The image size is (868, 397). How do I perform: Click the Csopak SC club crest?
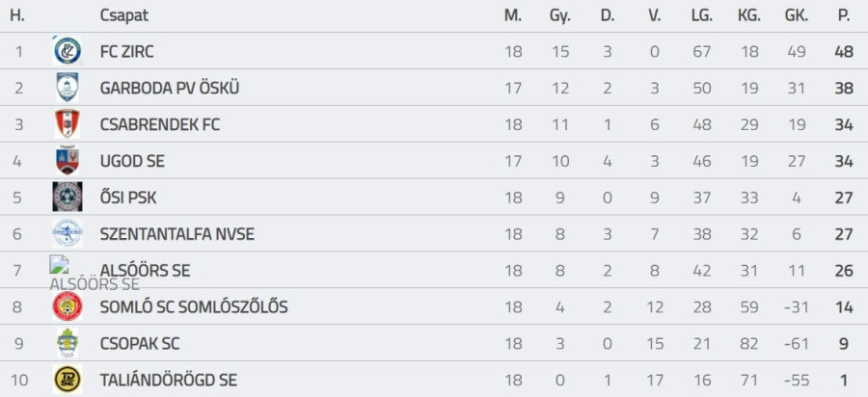[x=67, y=344]
